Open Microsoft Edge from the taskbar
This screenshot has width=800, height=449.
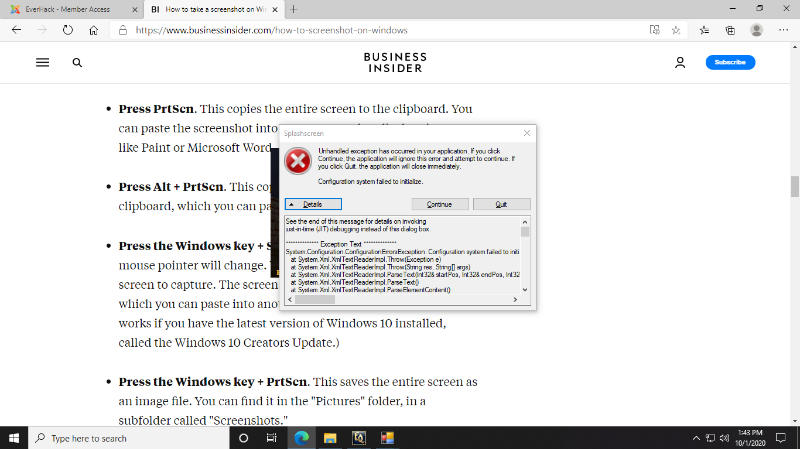pos(301,438)
